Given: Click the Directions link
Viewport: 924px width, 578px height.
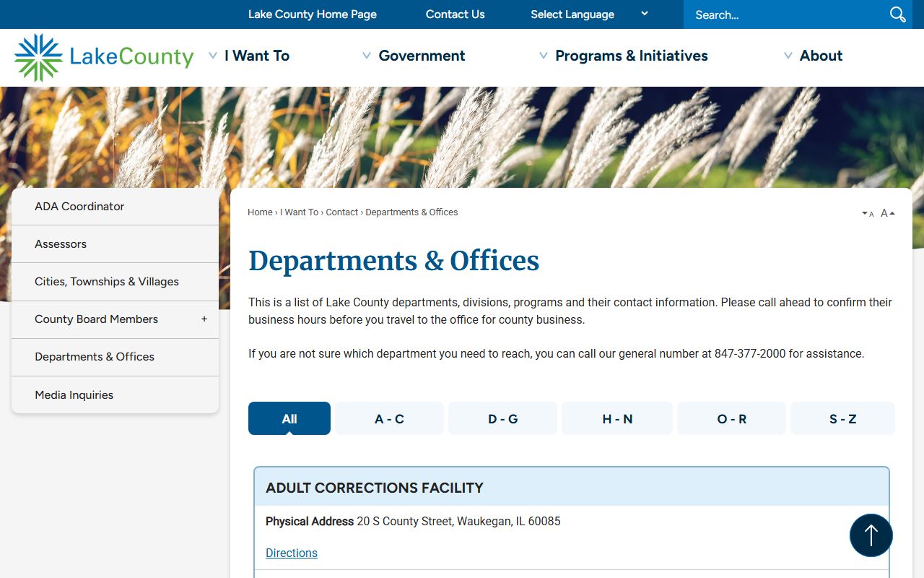Looking at the screenshot, I should 292,553.
